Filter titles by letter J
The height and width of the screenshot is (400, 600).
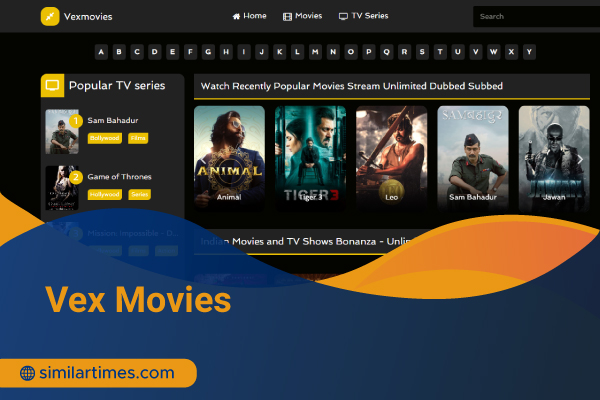click(x=262, y=52)
